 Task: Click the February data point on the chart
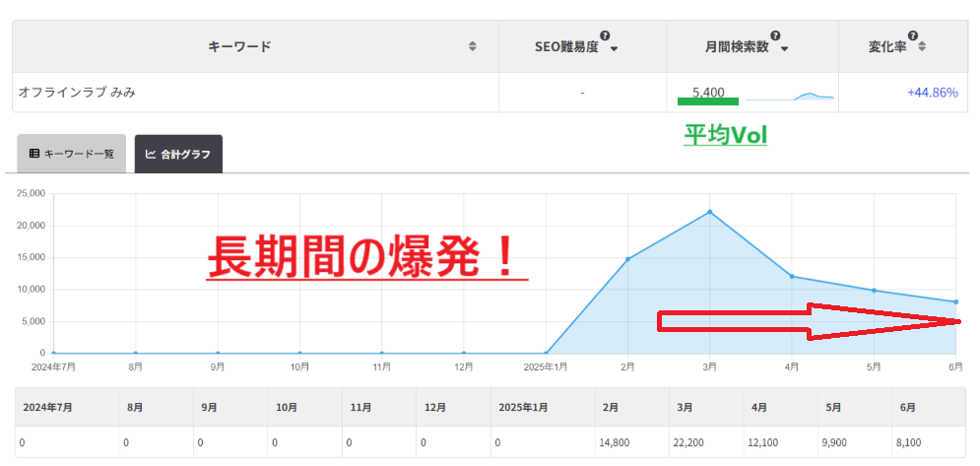click(627, 259)
